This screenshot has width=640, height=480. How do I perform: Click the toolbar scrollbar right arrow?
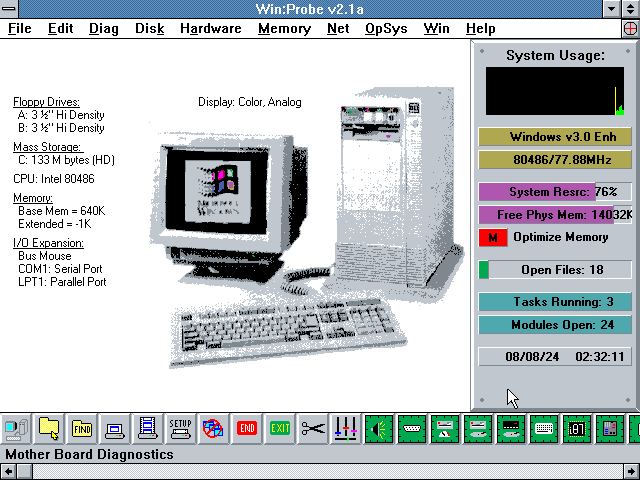tap(631, 471)
